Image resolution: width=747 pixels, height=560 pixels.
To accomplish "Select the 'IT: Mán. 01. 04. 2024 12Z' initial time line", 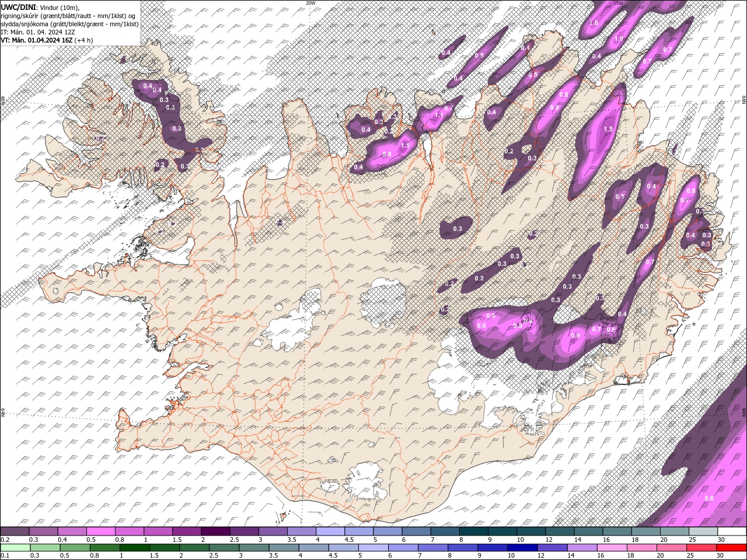I will (37, 32).
